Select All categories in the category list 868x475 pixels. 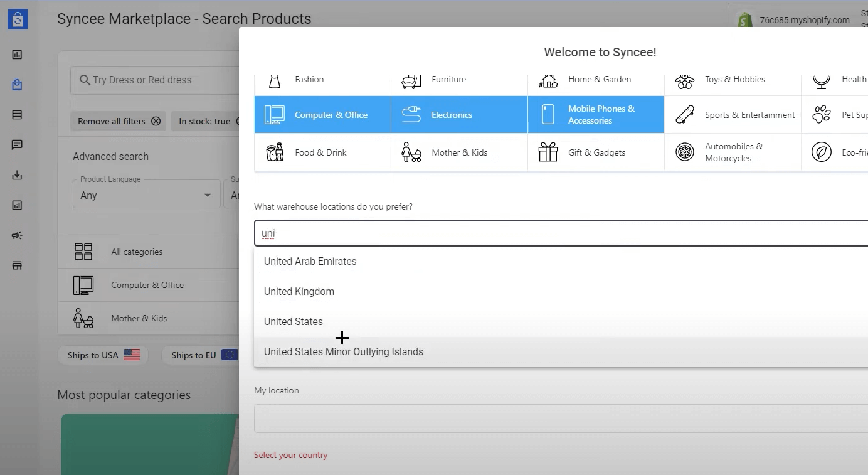137,252
